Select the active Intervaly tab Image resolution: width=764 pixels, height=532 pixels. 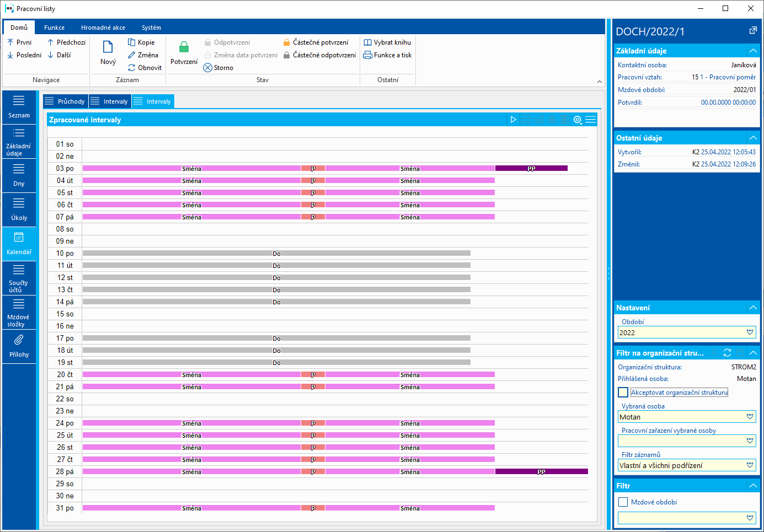153,101
